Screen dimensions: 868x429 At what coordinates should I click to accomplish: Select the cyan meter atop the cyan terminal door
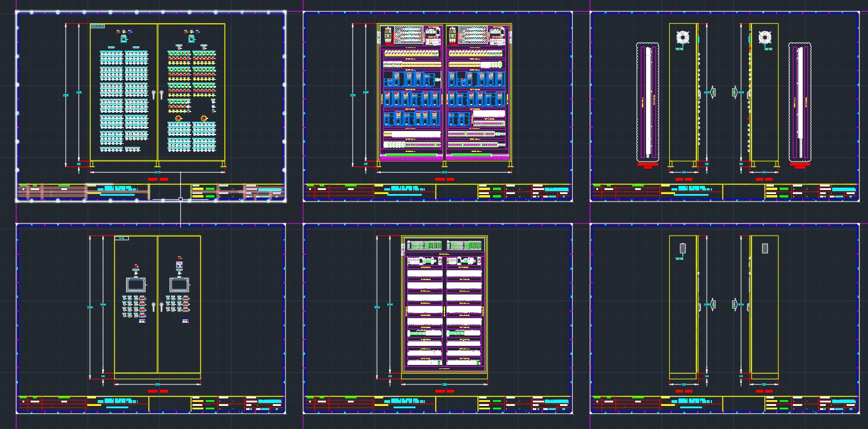[124, 39]
